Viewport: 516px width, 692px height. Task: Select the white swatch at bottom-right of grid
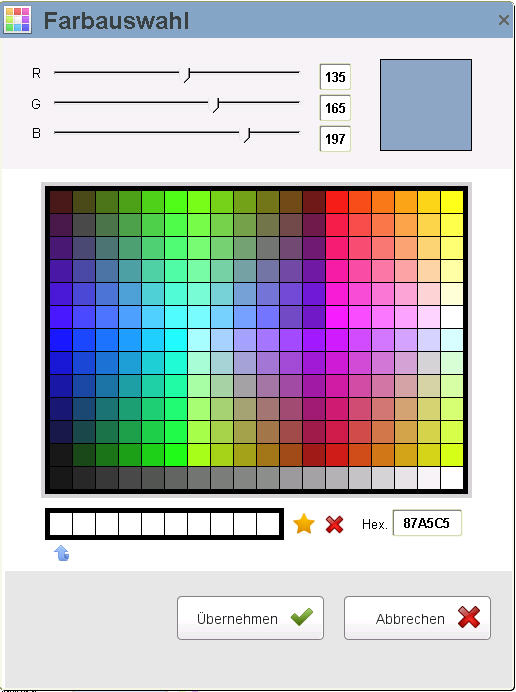452,478
